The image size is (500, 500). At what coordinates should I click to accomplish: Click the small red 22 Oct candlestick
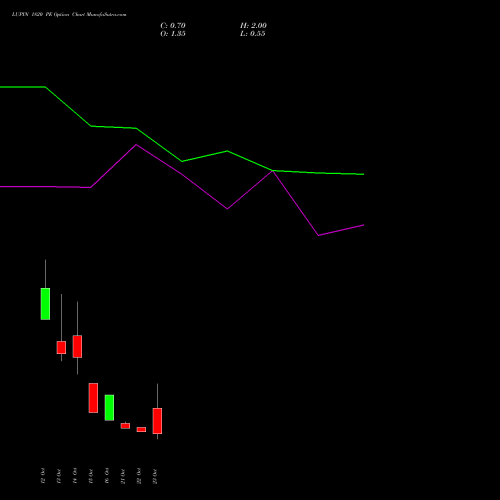(x=141, y=429)
